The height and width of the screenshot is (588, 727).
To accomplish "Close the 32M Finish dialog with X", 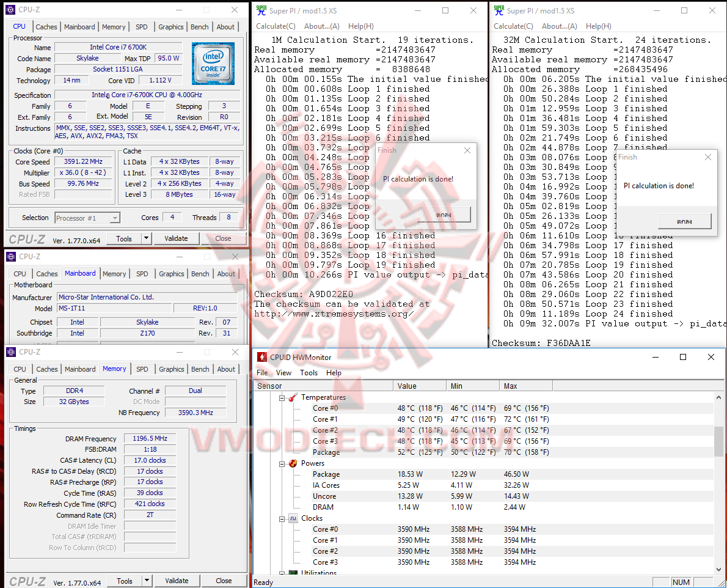I will pyautogui.click(x=708, y=157).
